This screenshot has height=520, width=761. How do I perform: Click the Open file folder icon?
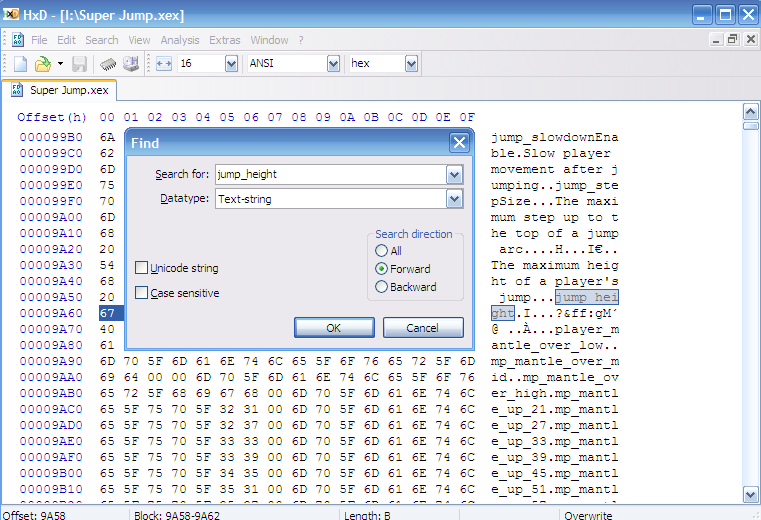point(43,63)
